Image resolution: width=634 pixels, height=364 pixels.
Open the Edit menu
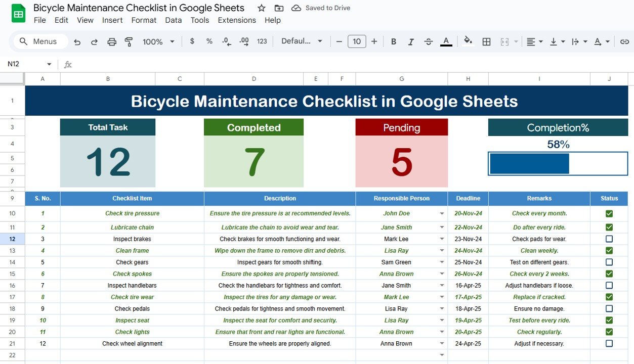click(x=61, y=20)
